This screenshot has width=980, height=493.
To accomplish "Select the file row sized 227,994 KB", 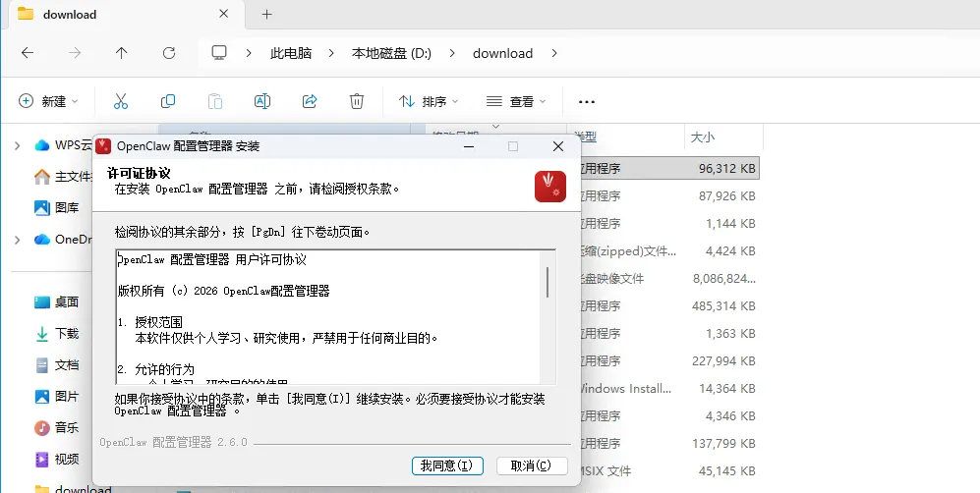I will tap(669, 360).
